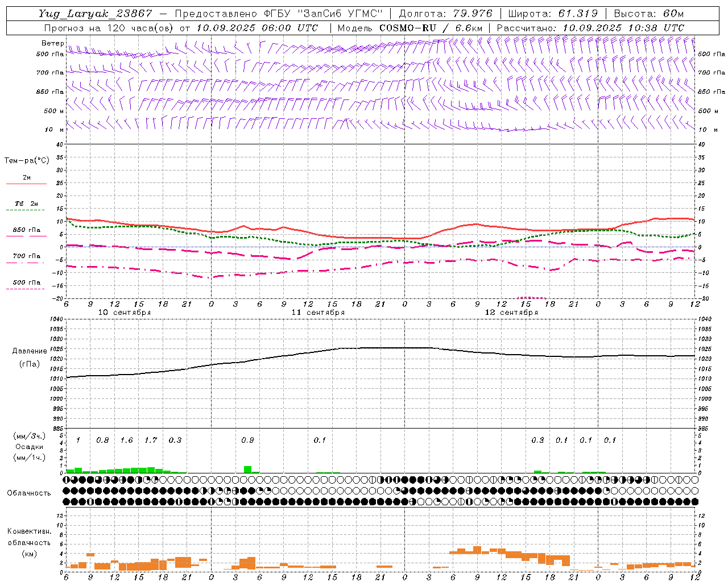
Task: Click the 10 сентября date label
Action: pyautogui.click(x=125, y=313)
